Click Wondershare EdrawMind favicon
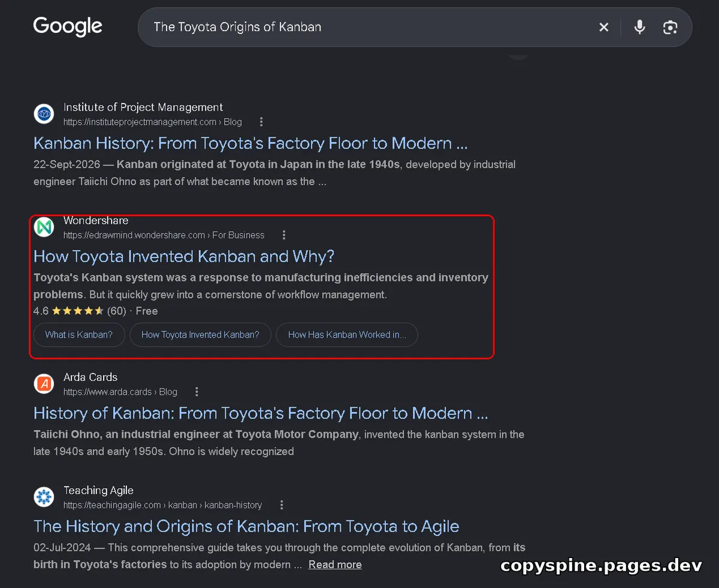The width and height of the screenshot is (719, 588). pyautogui.click(x=44, y=227)
